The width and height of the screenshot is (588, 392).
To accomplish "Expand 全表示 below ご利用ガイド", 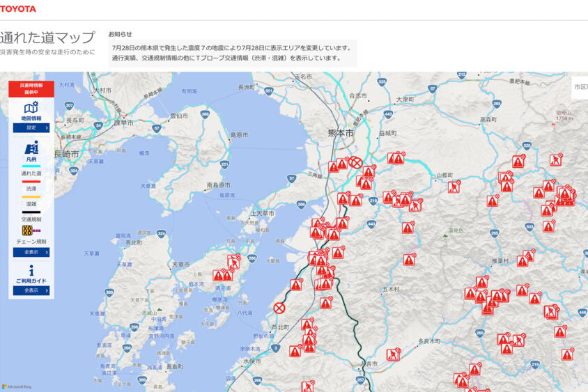I will coord(31,290).
